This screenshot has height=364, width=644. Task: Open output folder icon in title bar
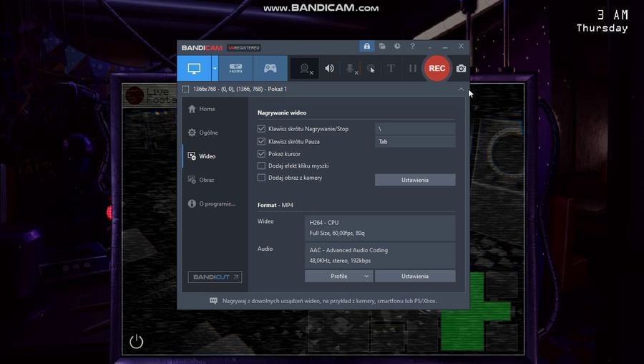pos(382,46)
